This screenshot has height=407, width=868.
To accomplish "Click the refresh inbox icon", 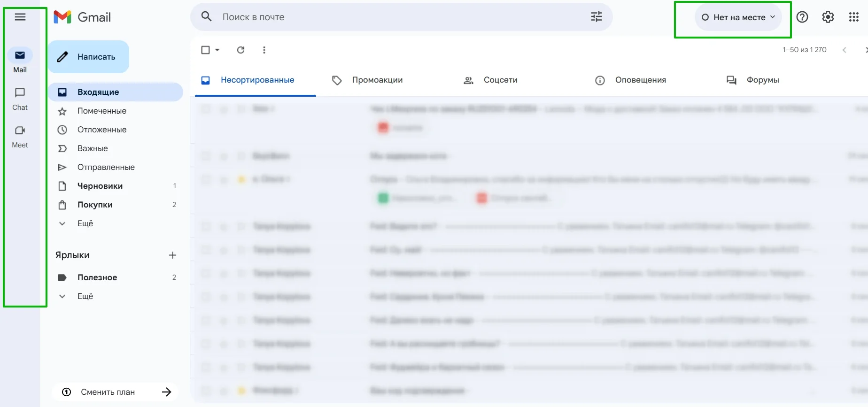I will (x=240, y=50).
